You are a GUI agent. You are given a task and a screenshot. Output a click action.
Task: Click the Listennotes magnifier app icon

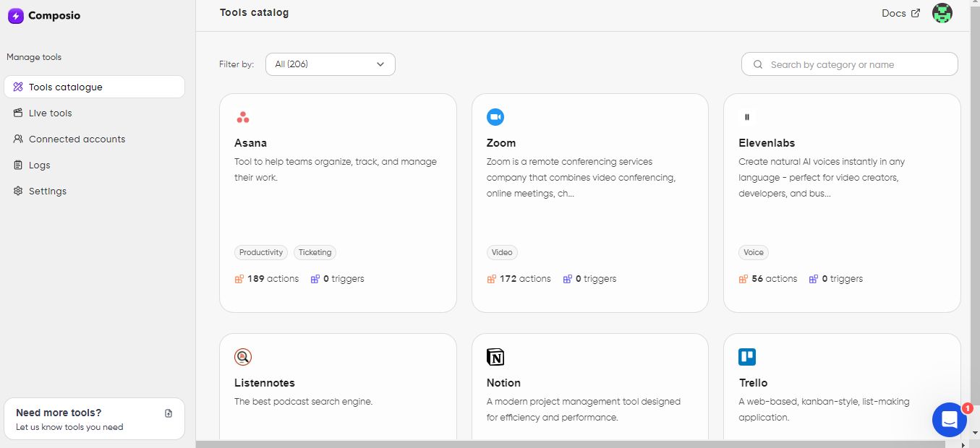click(x=243, y=356)
